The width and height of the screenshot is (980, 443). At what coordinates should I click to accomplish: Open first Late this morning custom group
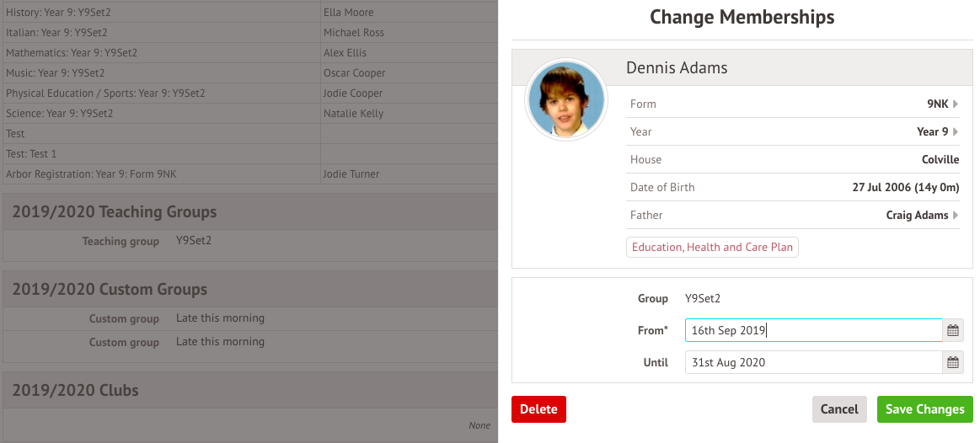click(x=220, y=318)
